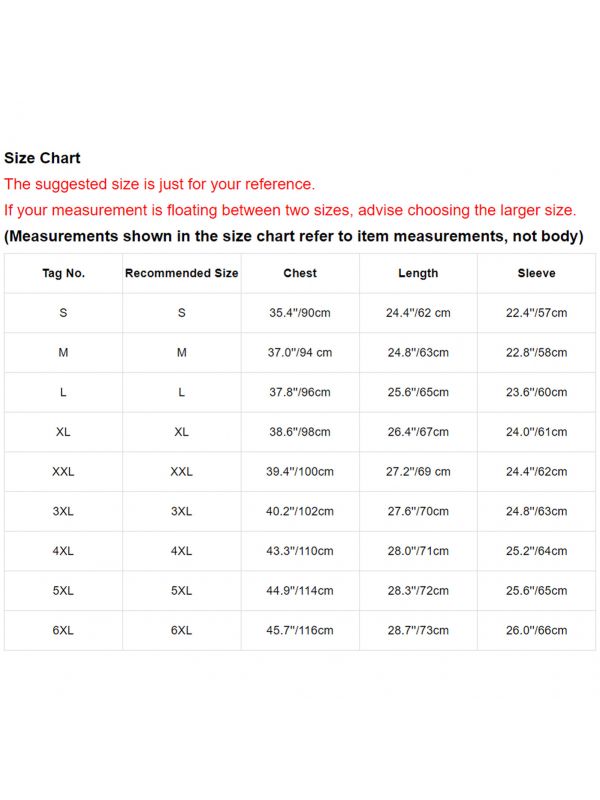Image resolution: width=600 pixels, height=800 pixels.
Task: Select the S chest value 35.4"/90cm
Action: point(300,313)
